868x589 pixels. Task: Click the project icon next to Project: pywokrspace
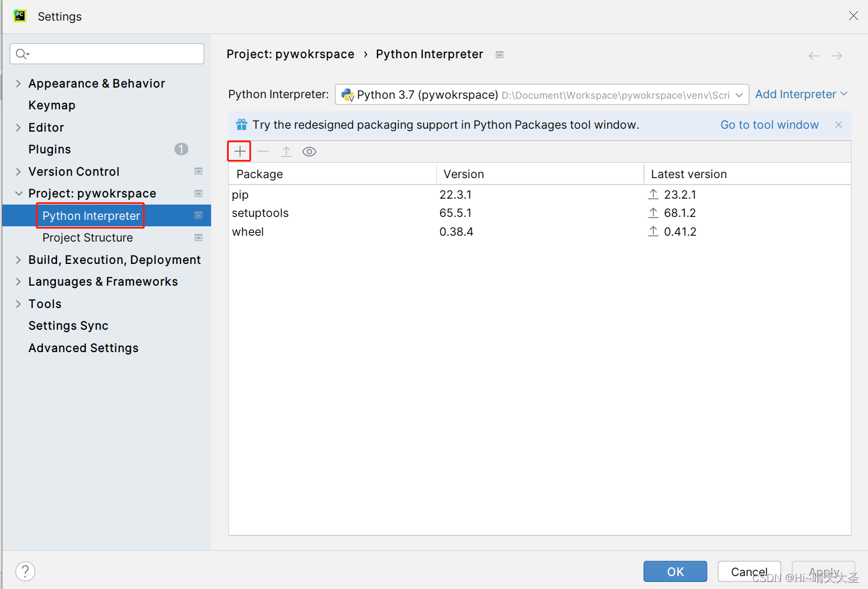[x=199, y=193]
